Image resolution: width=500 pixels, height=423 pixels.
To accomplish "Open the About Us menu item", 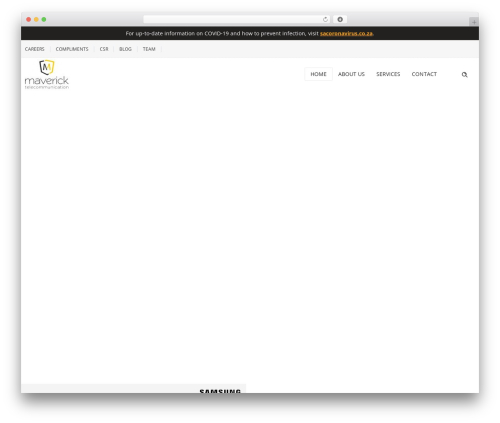I will 351,74.
